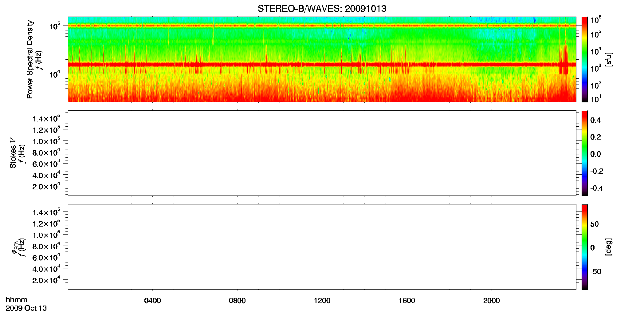This screenshot has height=332, width=644.
Task: Click the red horizontal band in the spectrogram
Action: pyautogui.click(x=322, y=65)
